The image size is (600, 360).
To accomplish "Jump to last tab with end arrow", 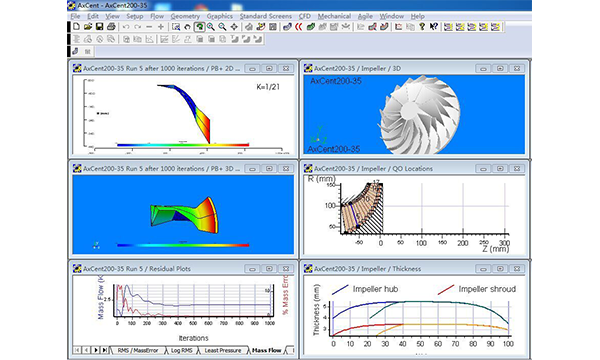I will (104, 350).
